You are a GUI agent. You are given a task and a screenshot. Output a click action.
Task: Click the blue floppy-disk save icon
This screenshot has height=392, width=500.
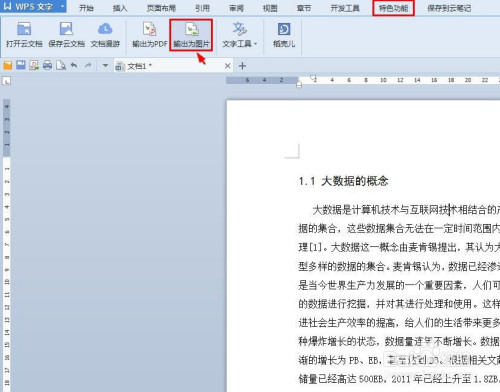coord(21,65)
